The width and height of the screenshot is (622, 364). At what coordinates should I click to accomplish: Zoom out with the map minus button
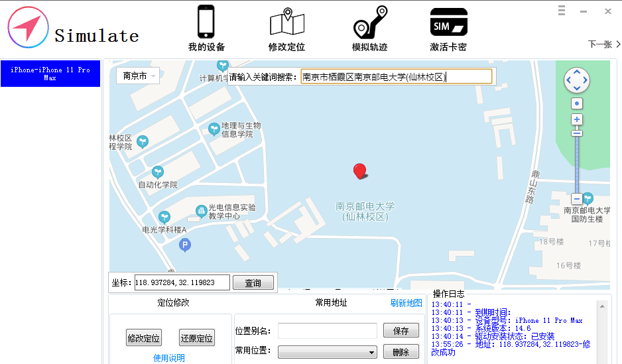(577, 199)
